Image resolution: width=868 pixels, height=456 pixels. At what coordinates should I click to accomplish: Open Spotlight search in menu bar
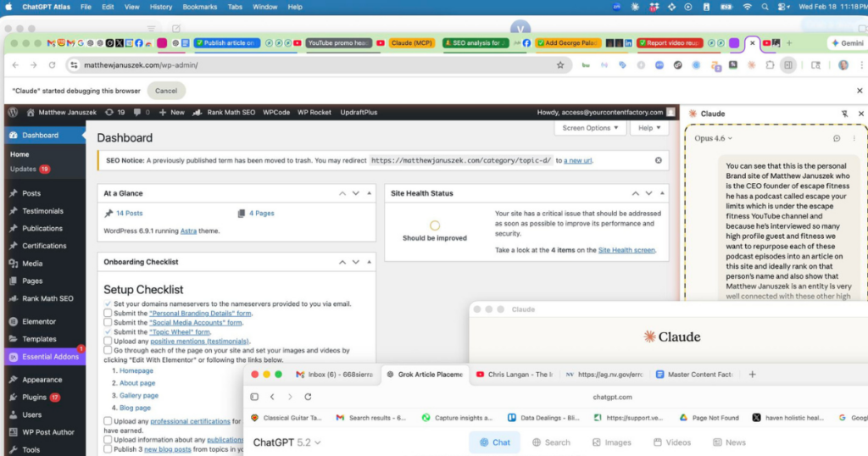(x=765, y=7)
